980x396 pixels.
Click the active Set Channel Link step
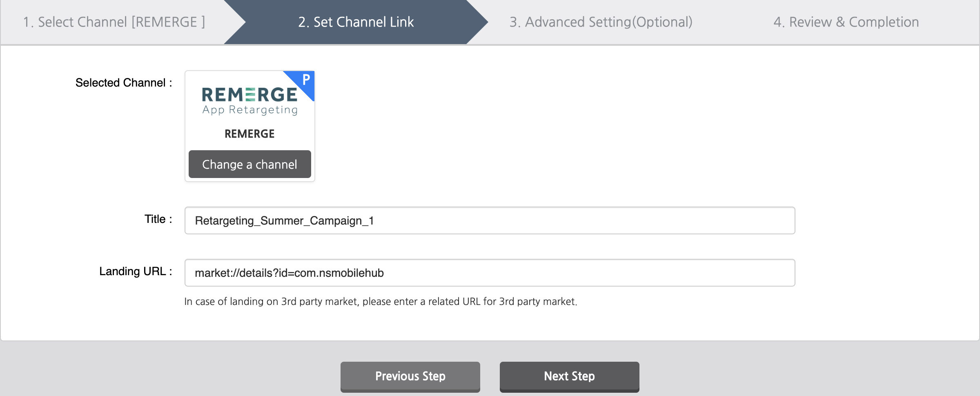pos(357,22)
